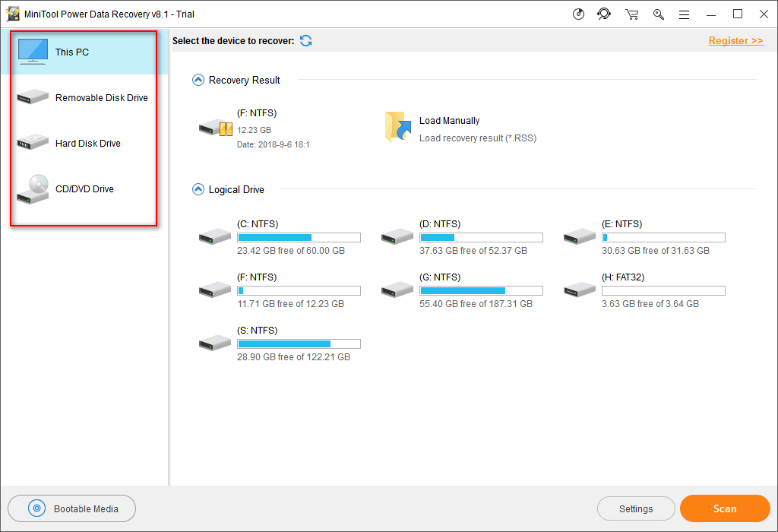
Task: Select CD/DVD Drive in sidebar
Action: click(84, 189)
